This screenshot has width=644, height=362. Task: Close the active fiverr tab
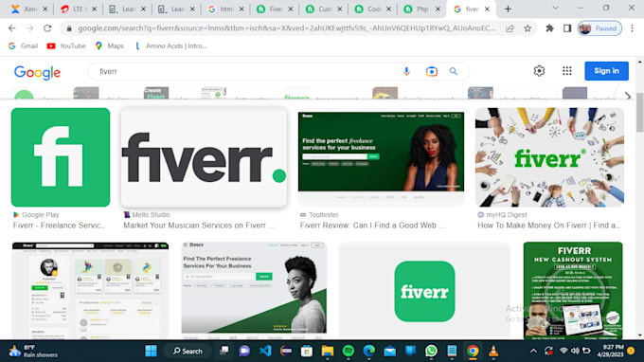(x=487, y=9)
